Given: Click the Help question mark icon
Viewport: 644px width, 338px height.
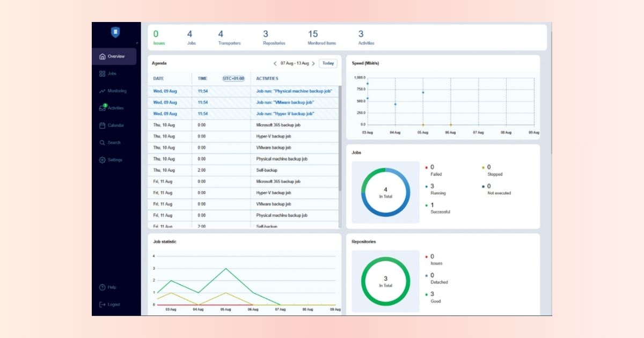Looking at the screenshot, I should [103, 287].
